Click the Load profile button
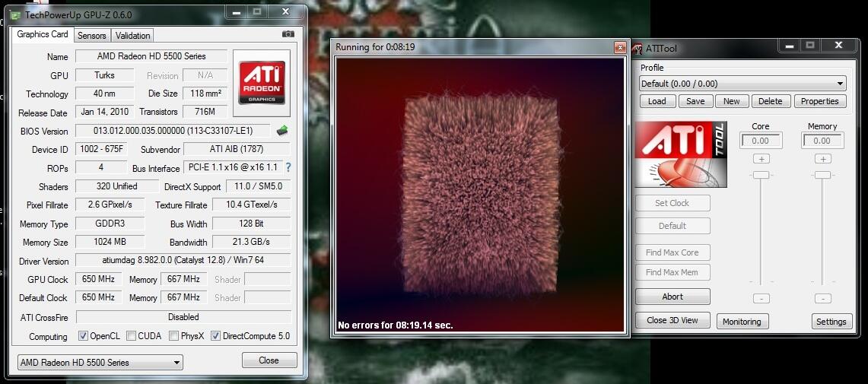The image size is (868, 384). coord(657,101)
